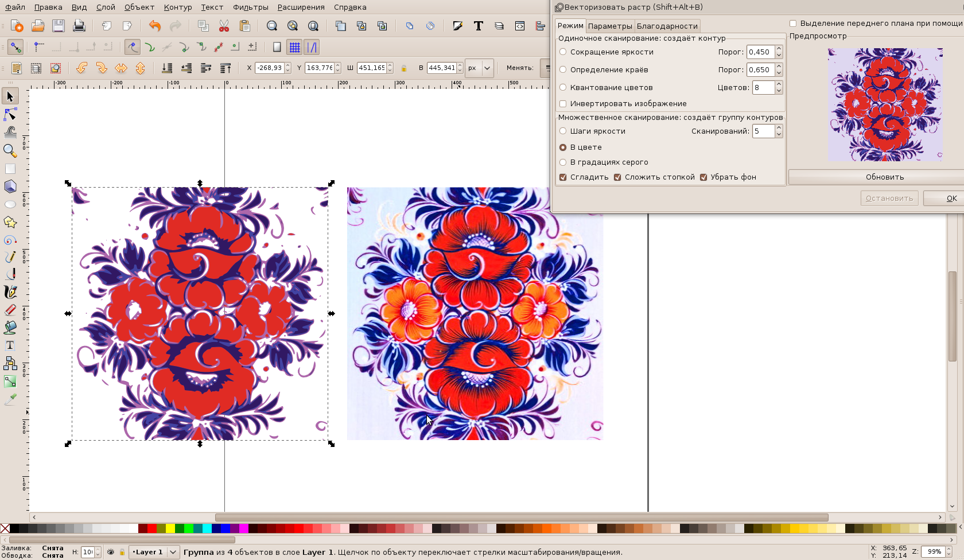Select the Gradient tool
This screenshot has height=560, width=964.
[10, 382]
